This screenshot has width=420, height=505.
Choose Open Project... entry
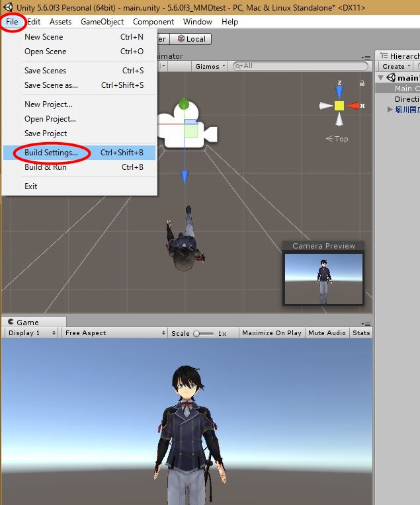79,119
